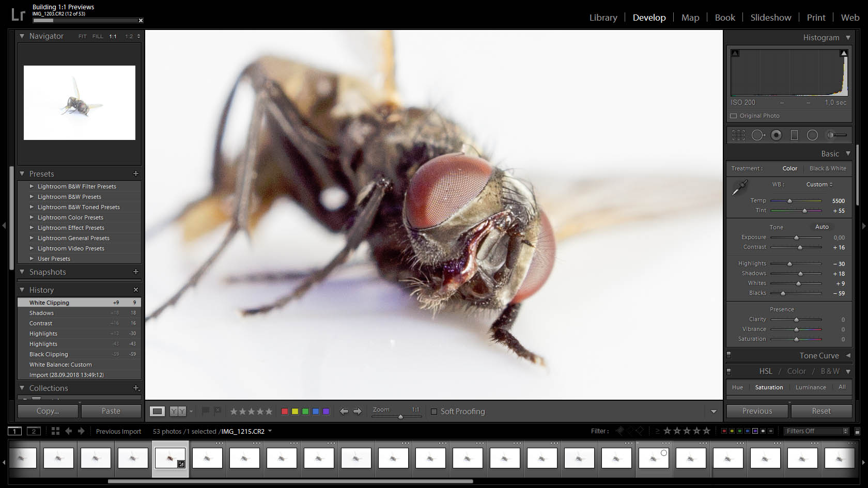Toggle HSL panel on/off switch
This screenshot has width=868, height=488.
pyautogui.click(x=729, y=371)
